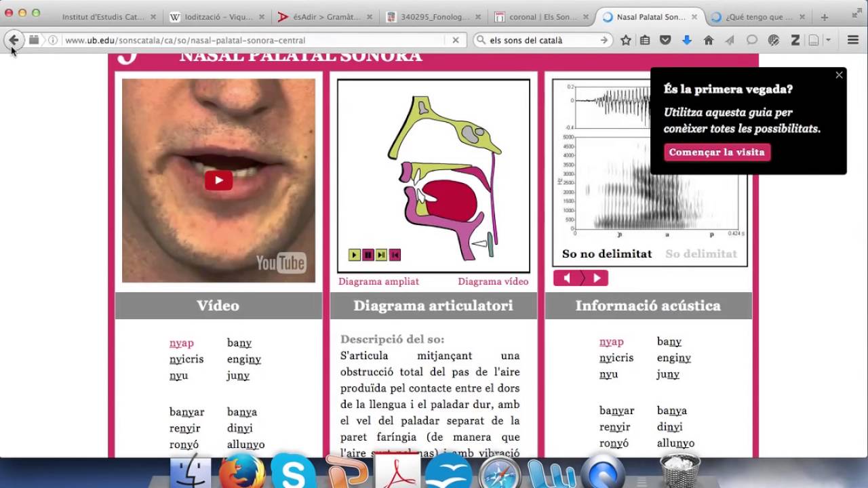This screenshot has height=488, width=868.
Task: Click the search box 'els sons del català'
Action: (x=542, y=41)
